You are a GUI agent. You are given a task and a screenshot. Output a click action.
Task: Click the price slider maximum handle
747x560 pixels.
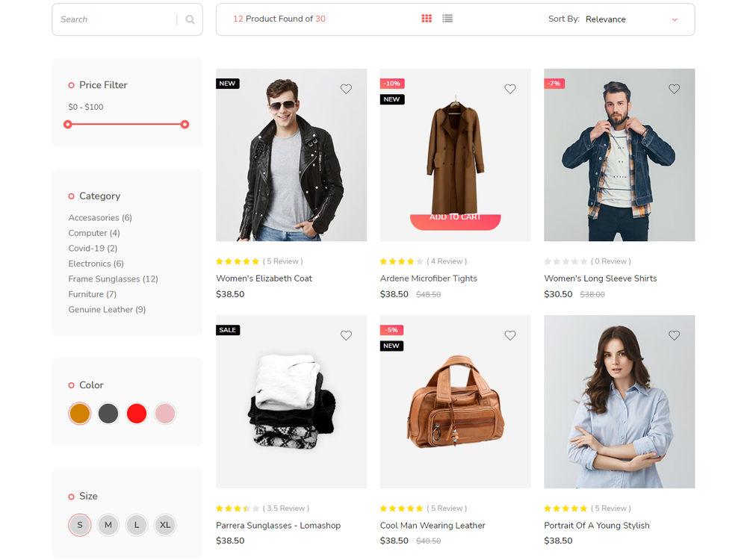185,124
